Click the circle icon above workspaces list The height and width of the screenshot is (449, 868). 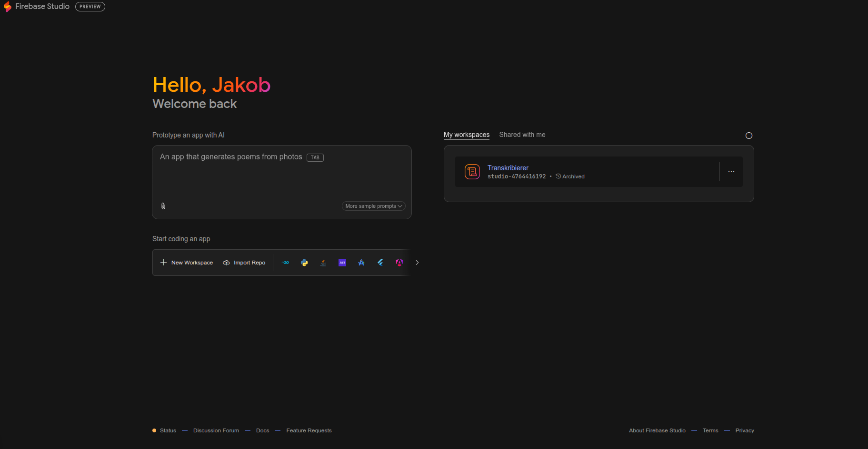[x=748, y=136]
